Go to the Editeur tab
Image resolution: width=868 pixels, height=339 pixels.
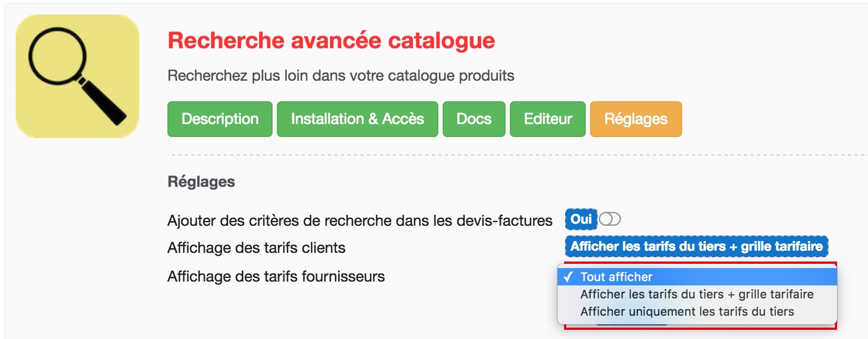tap(548, 119)
